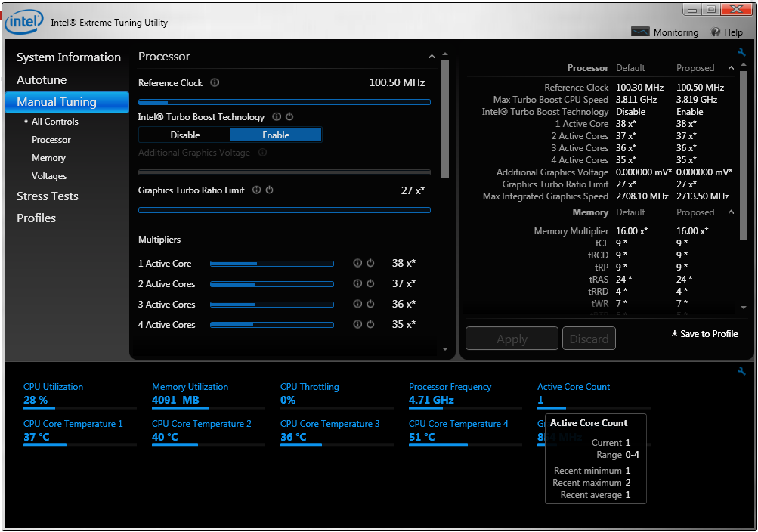758x532 pixels.
Task: Click the Graphics Turbo Ratio Limit slider
Action: tap(284, 210)
